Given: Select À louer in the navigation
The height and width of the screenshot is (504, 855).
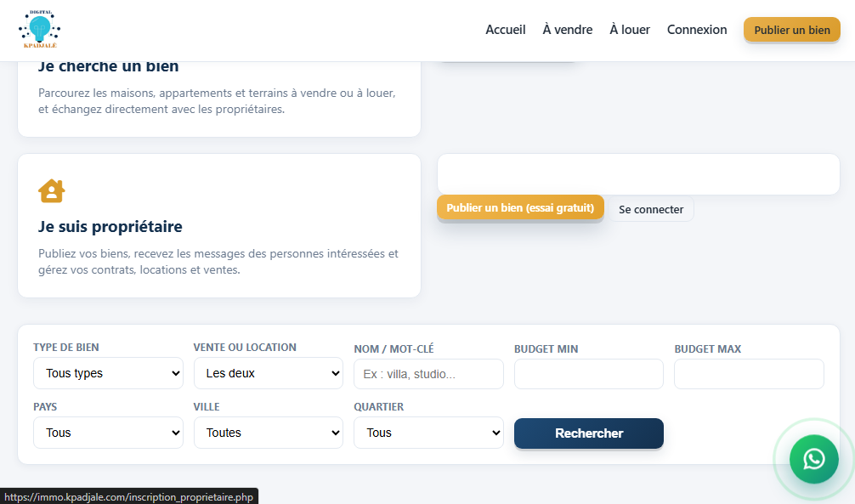Looking at the screenshot, I should click(630, 30).
